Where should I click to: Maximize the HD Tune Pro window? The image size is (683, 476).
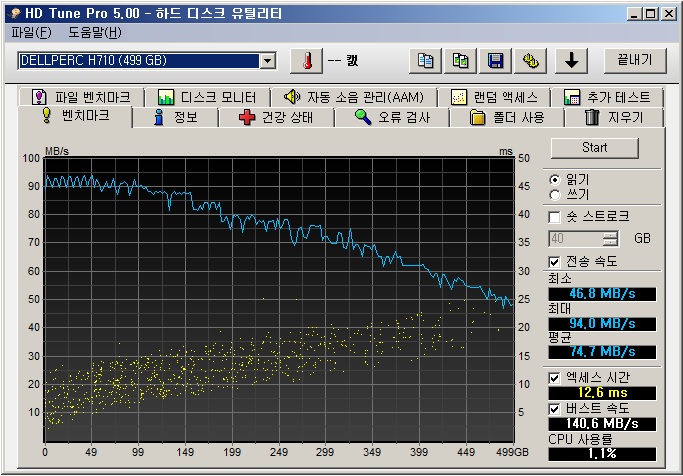pyautogui.click(x=650, y=14)
